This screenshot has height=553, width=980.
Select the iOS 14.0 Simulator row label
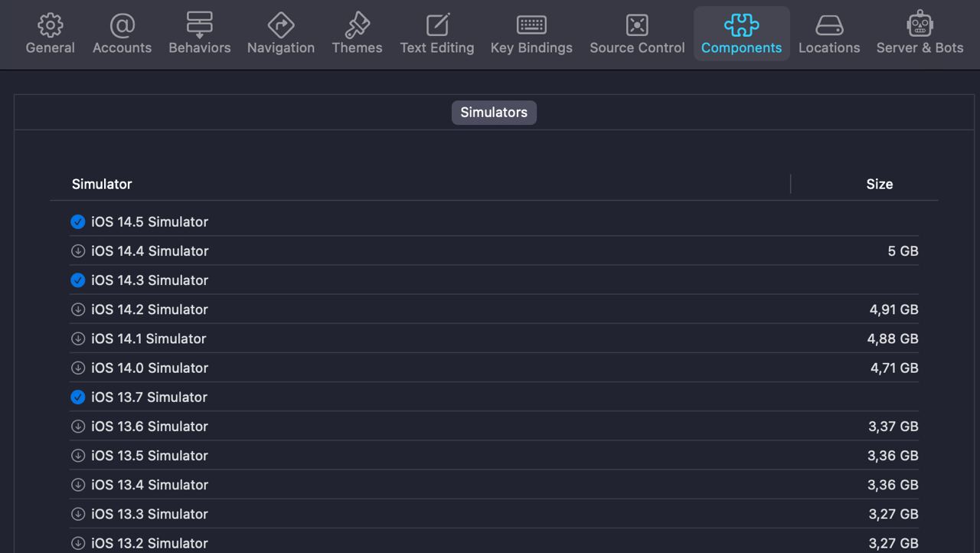point(149,368)
